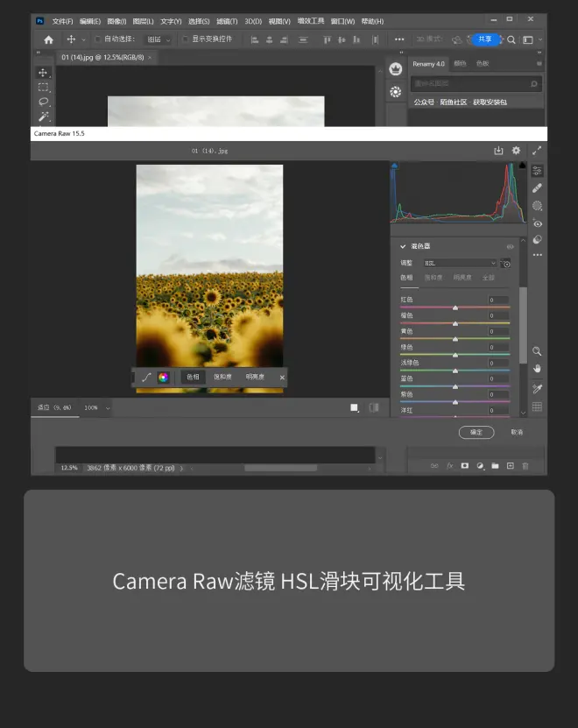Open the 滤镜(T) menu
The image size is (578, 728).
[226, 21]
